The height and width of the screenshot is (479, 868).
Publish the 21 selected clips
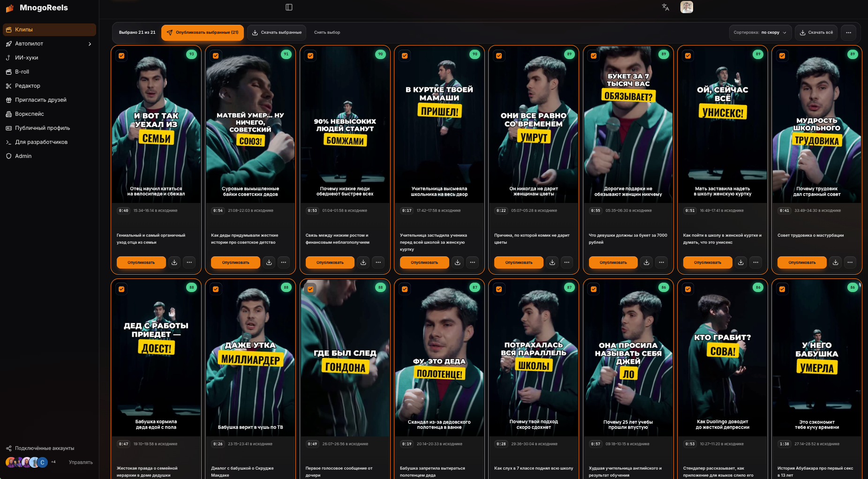coord(203,32)
